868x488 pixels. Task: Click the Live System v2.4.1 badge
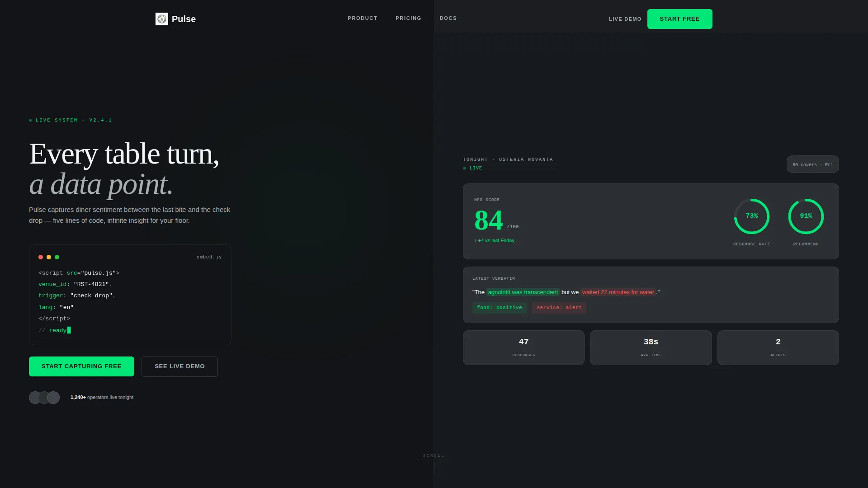[71, 120]
